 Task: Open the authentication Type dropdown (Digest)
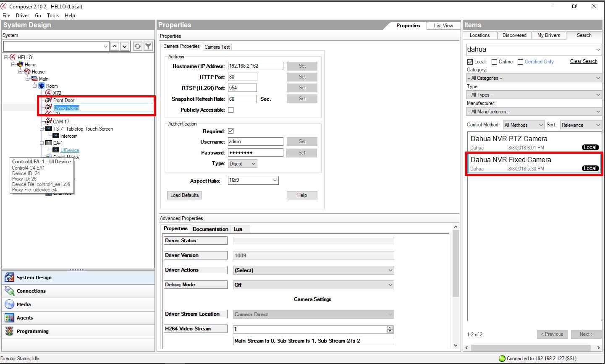click(x=242, y=164)
